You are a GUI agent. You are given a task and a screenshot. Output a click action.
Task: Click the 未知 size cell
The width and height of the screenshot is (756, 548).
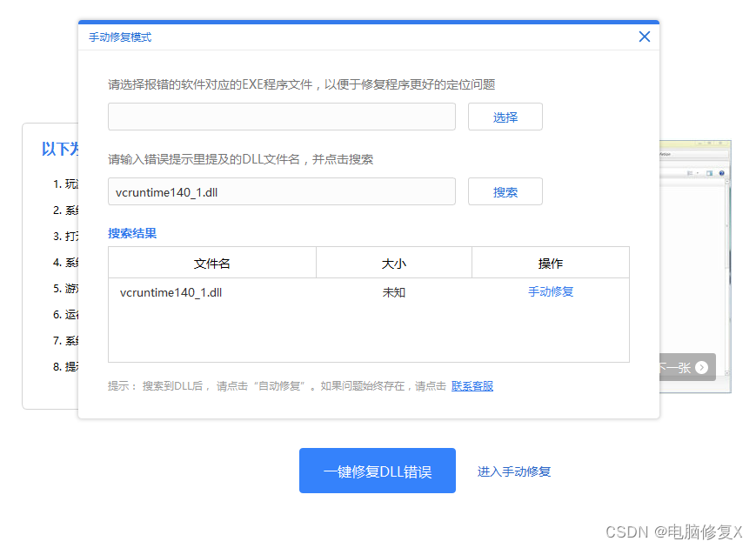pos(393,292)
